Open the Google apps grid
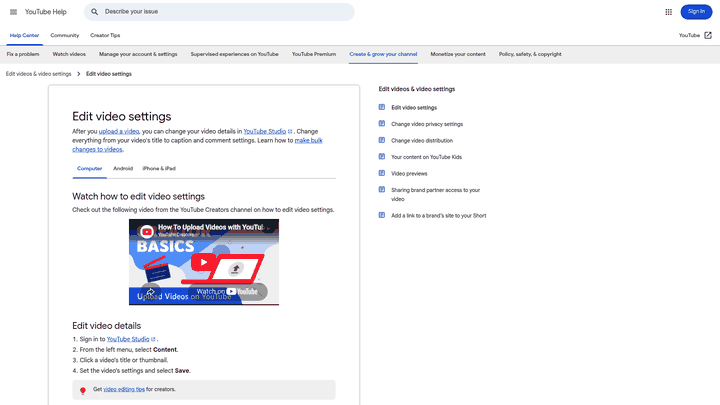Viewport: 720px width, 405px height. coord(669,12)
